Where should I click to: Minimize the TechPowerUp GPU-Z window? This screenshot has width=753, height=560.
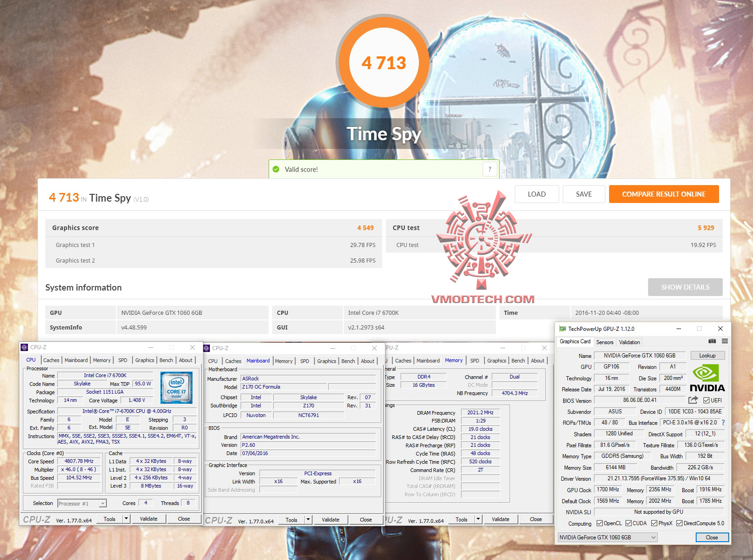point(679,329)
